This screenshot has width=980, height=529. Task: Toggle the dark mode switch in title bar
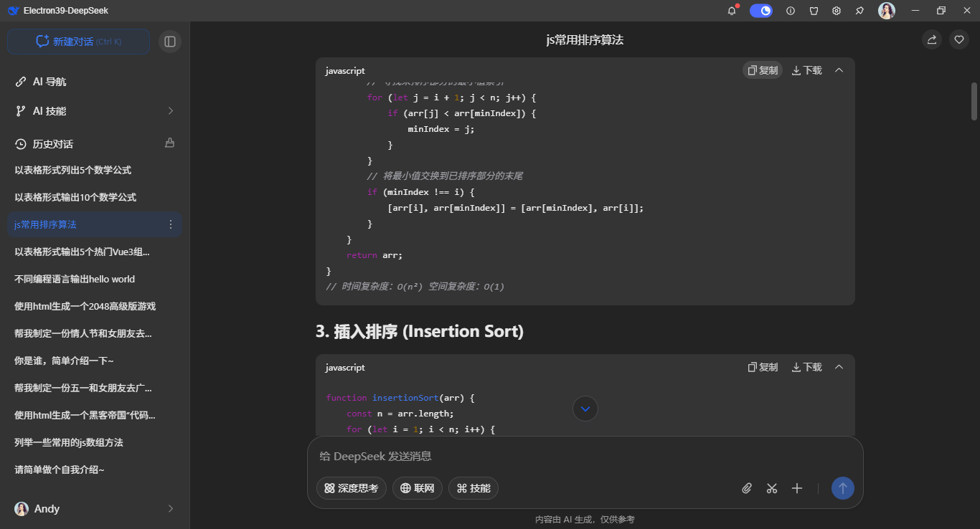click(760, 11)
